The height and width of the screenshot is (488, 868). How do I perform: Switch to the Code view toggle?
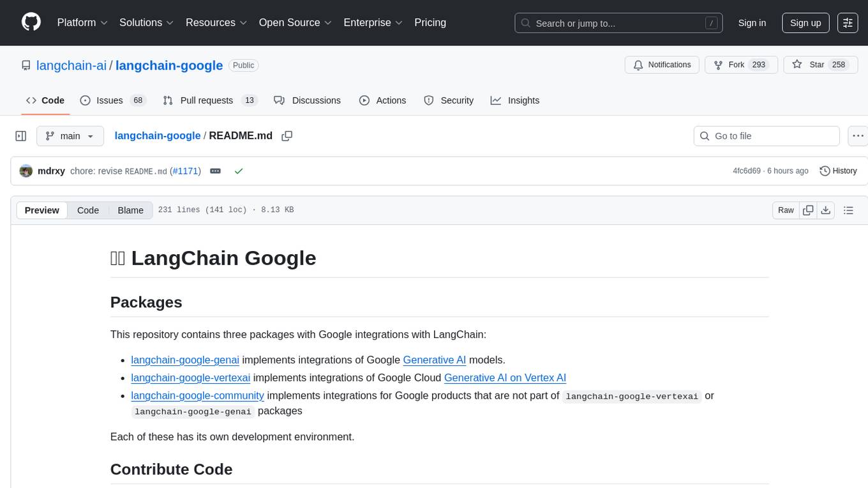point(88,210)
